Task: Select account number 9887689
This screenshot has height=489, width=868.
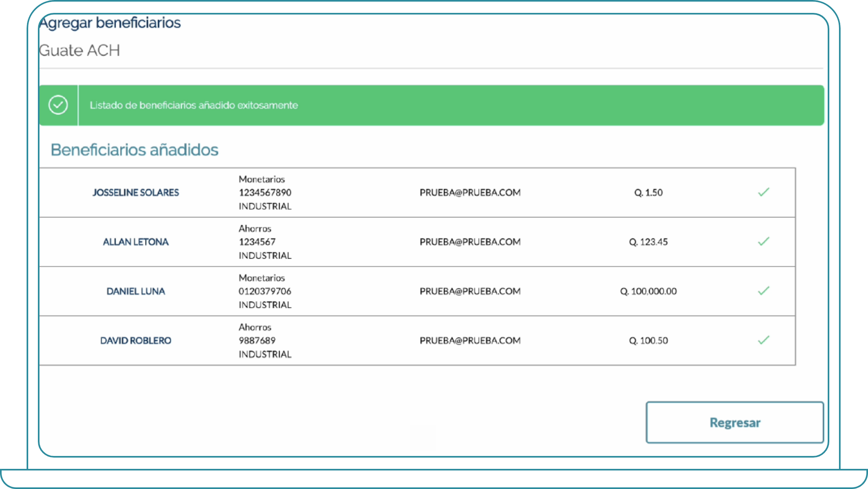Action: tap(257, 341)
